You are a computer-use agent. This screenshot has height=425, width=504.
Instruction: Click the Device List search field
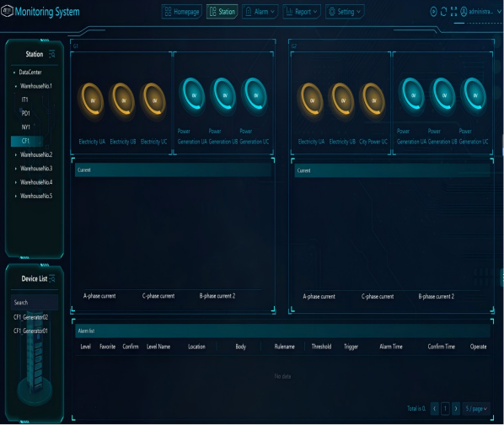(35, 303)
